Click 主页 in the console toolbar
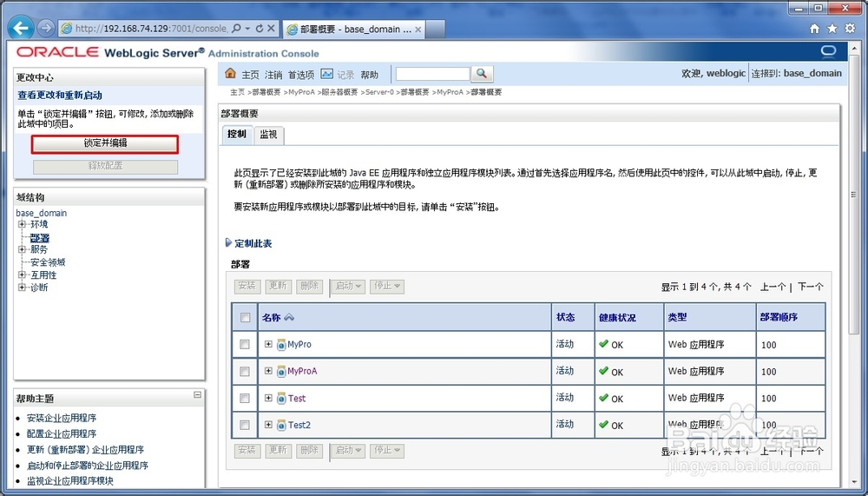Screen dimensions: 868x496 tap(250, 74)
